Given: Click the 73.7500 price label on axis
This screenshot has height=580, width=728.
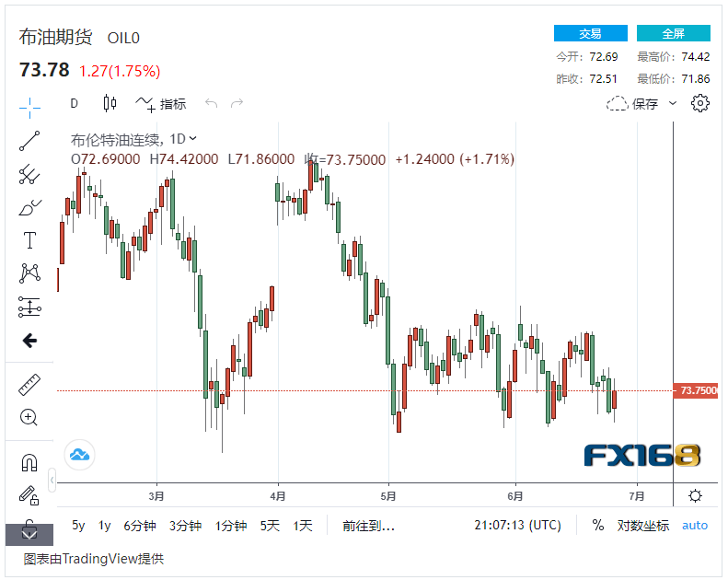Looking at the screenshot, I should (x=699, y=391).
